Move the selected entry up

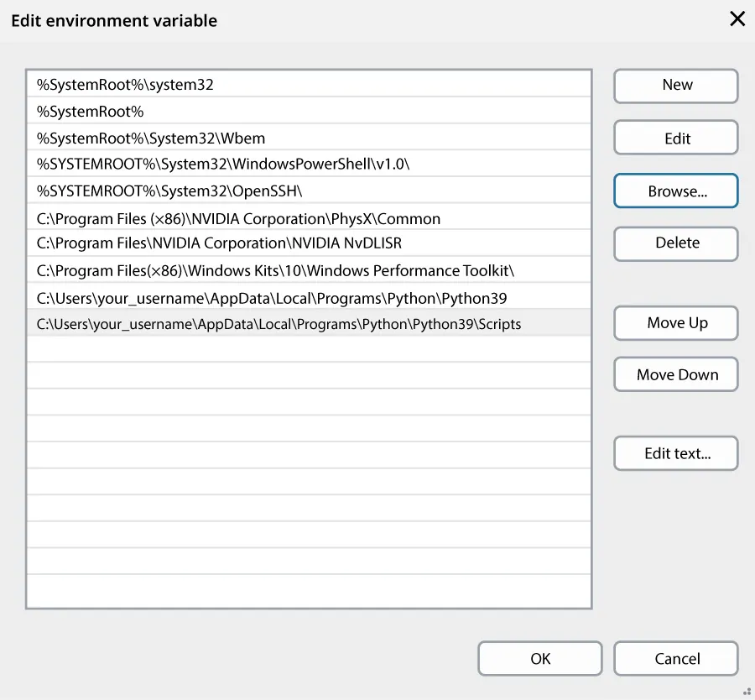click(675, 322)
